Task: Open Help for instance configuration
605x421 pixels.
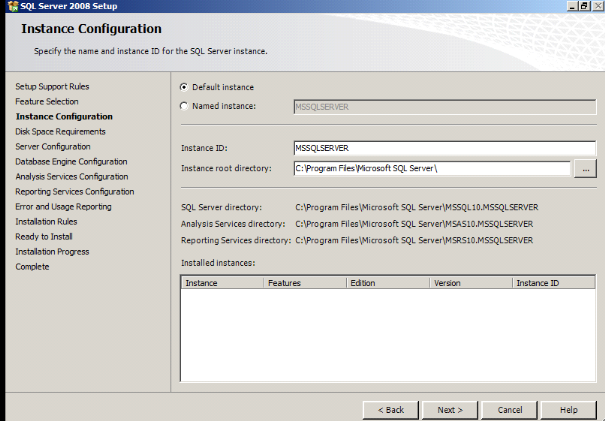Action: (568, 410)
